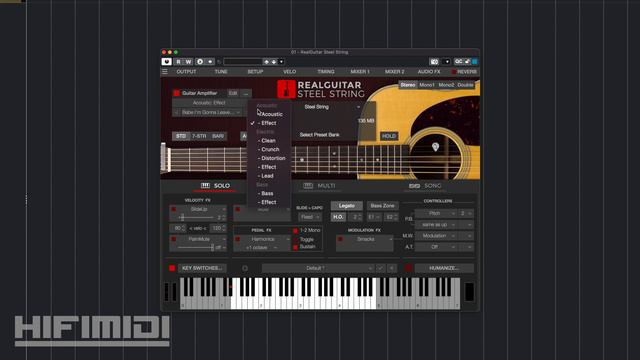Toggle the W write automation button
The height and width of the screenshot is (360, 640).
coord(188,62)
